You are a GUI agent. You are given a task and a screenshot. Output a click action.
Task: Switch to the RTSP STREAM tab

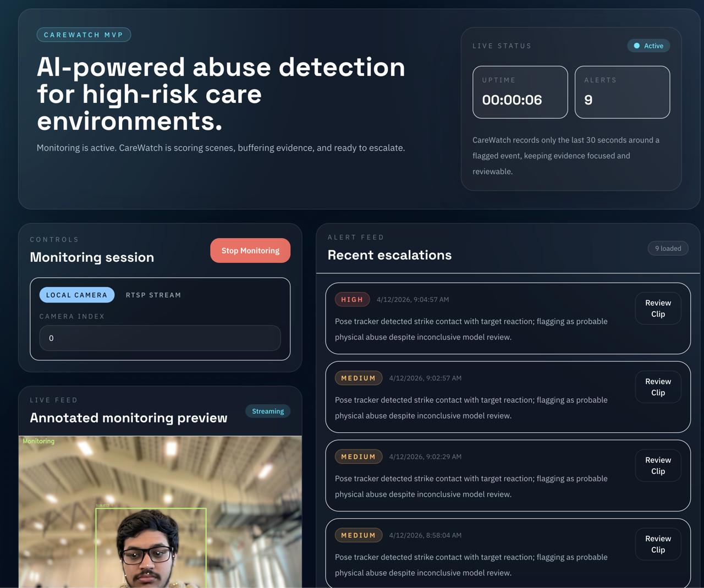click(x=153, y=295)
